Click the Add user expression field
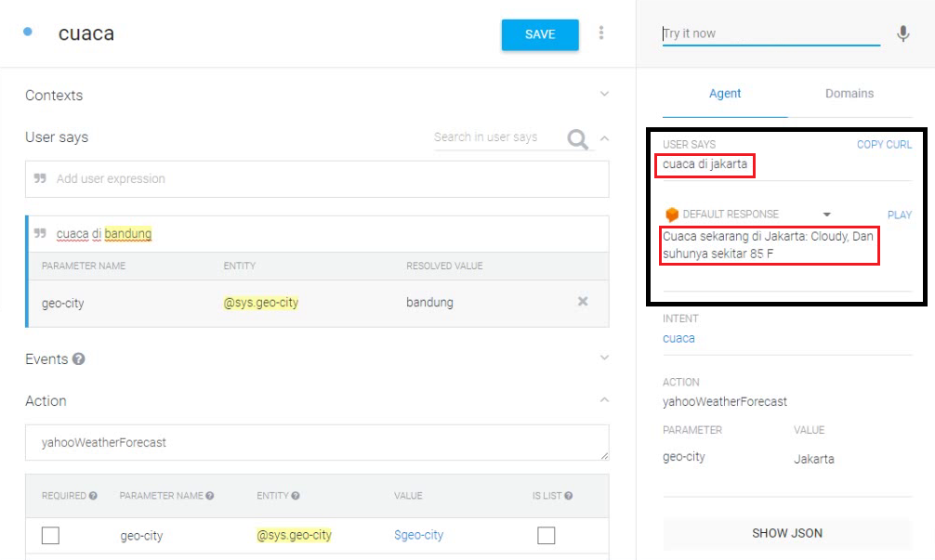Image resolution: width=935 pixels, height=560 pixels. point(317,178)
